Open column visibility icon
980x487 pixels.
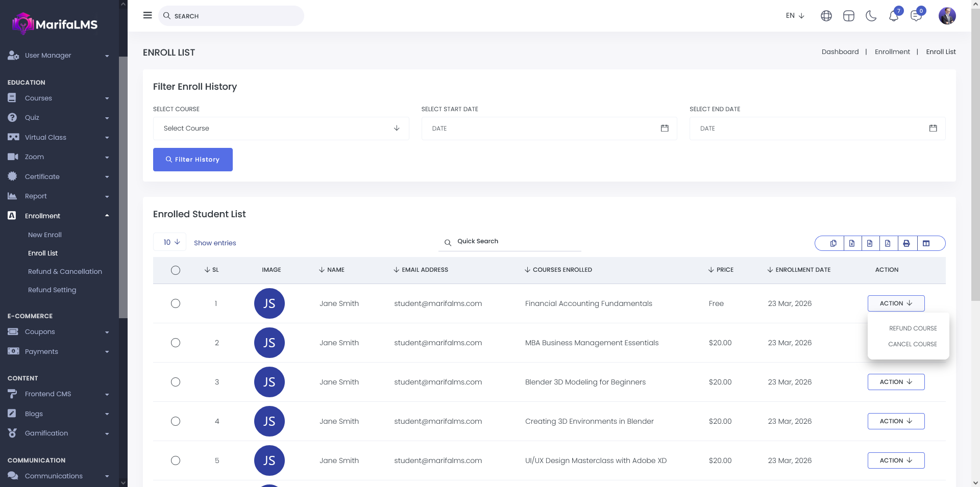pos(926,243)
